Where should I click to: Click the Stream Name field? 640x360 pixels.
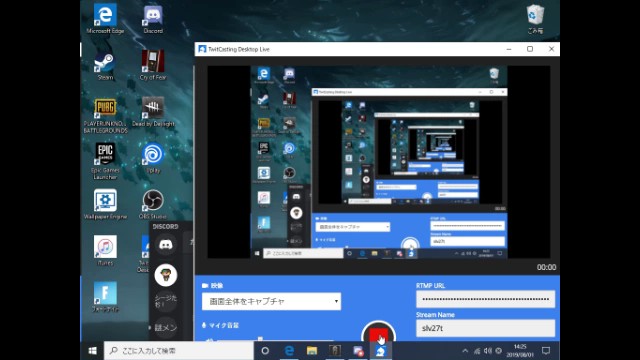[485, 328]
